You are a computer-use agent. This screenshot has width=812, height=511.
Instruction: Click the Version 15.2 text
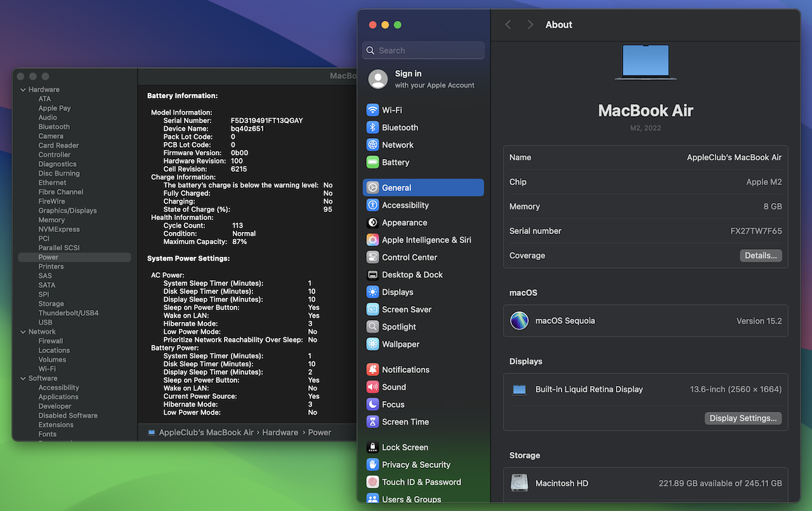coord(759,321)
